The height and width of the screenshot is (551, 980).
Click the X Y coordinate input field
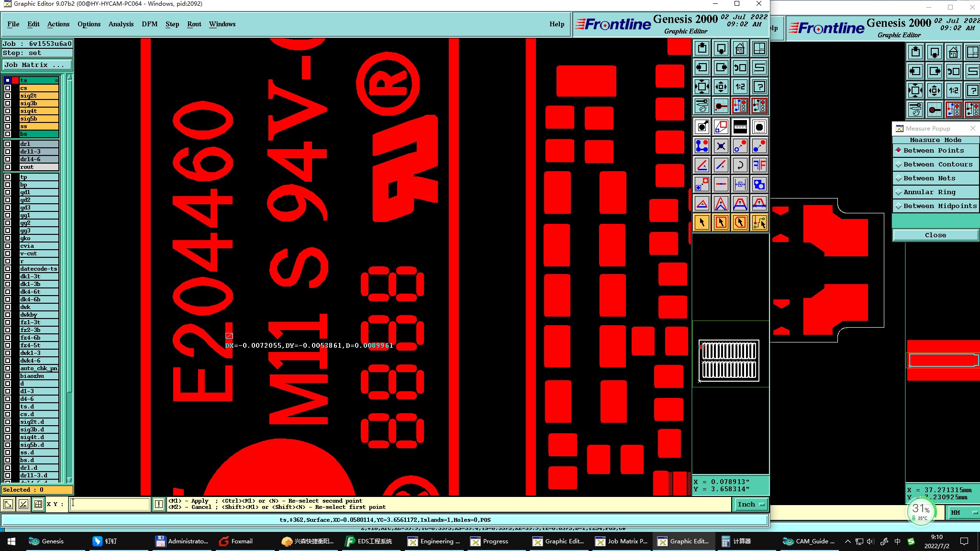coord(110,504)
